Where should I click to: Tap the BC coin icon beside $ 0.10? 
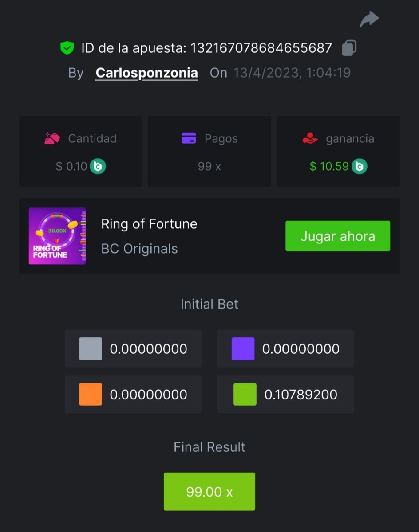point(98,166)
